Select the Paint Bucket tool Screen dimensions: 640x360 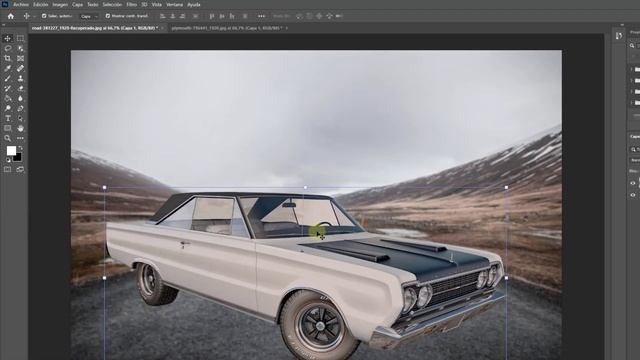7,98
